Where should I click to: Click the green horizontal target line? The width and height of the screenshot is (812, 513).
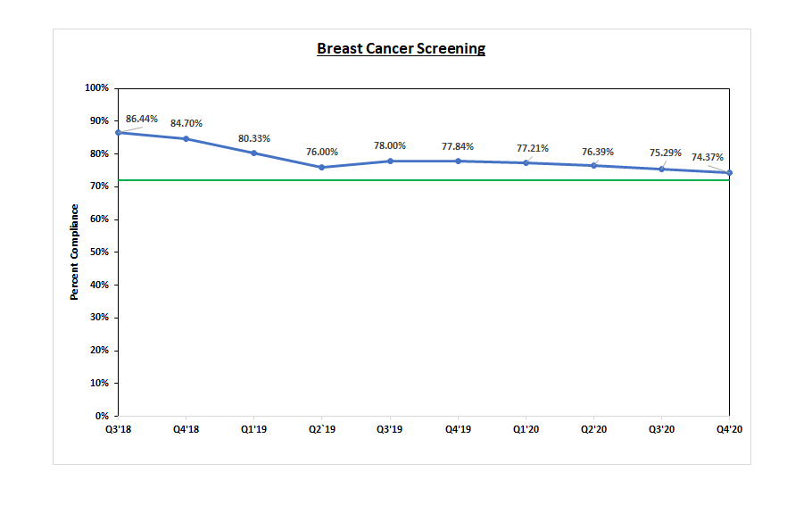point(424,180)
